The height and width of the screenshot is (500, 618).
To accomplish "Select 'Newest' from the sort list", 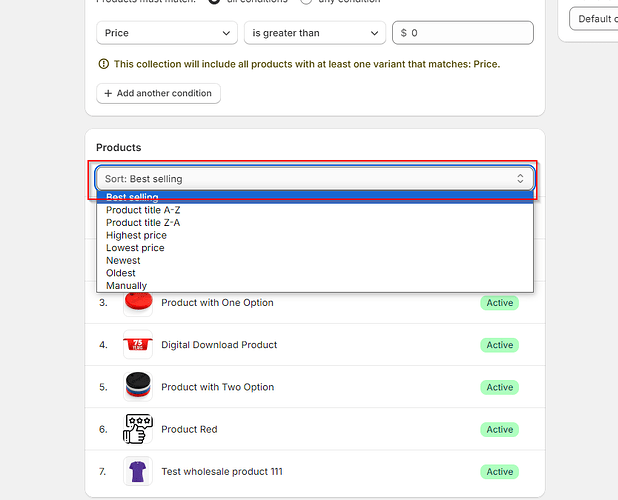I will coord(123,260).
